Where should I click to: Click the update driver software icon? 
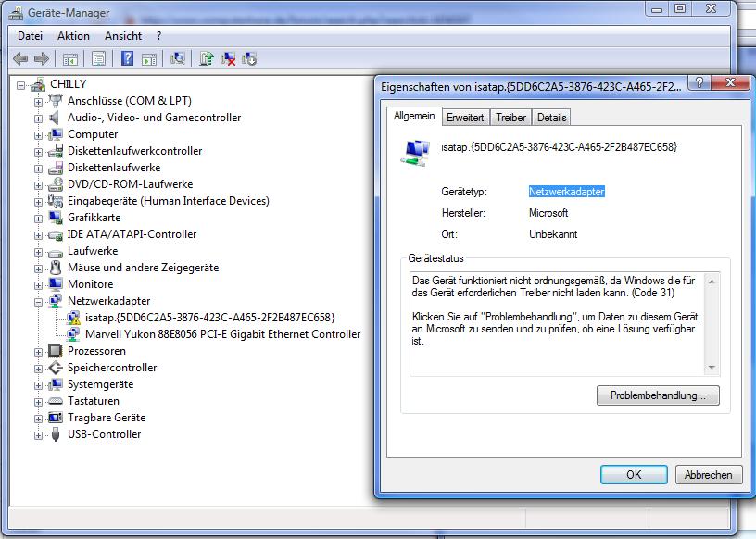point(207,59)
